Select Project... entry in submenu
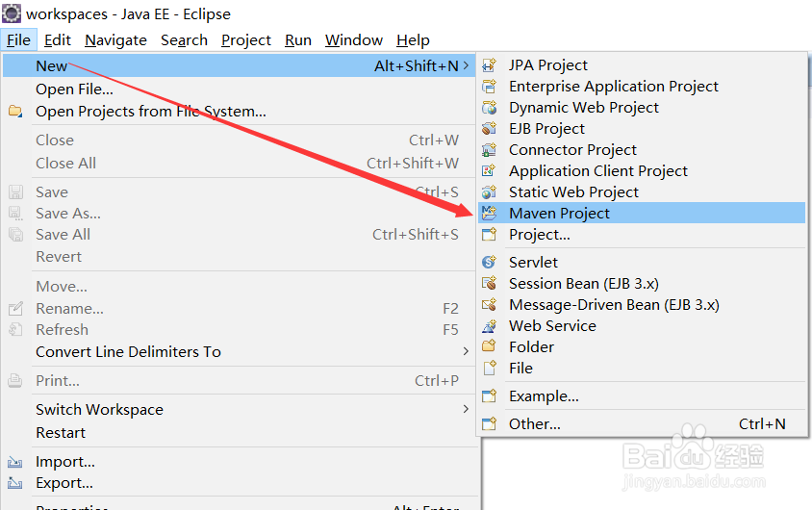This screenshot has height=510, width=812. click(x=642, y=235)
